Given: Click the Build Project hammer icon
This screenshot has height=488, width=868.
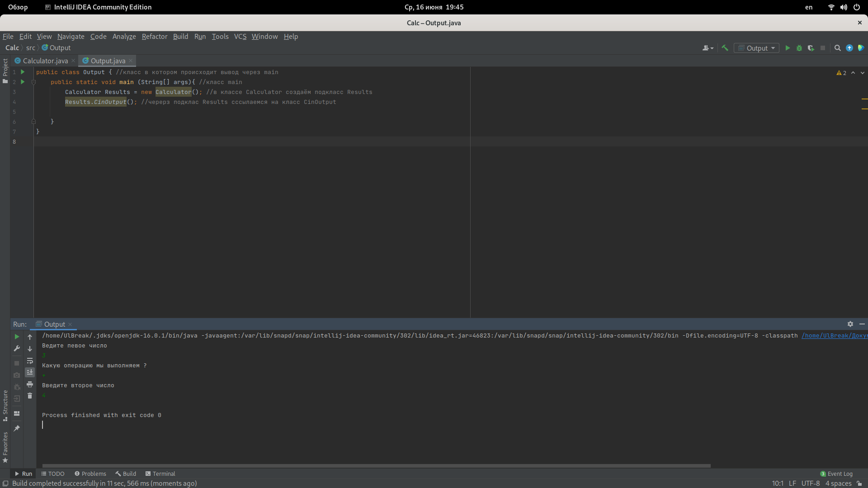Looking at the screenshot, I should tap(725, 48).
